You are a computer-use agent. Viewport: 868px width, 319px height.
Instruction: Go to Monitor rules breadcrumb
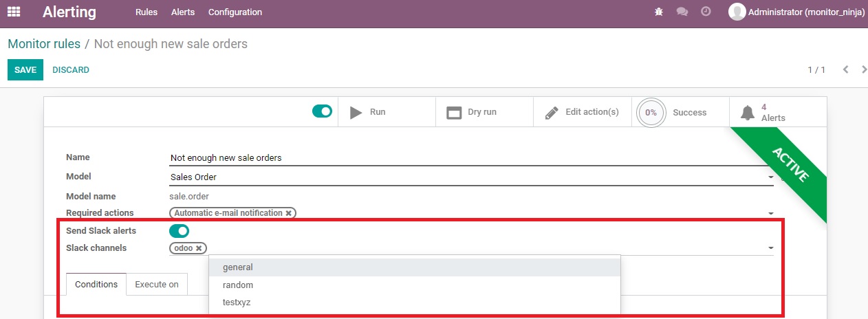[x=44, y=44]
